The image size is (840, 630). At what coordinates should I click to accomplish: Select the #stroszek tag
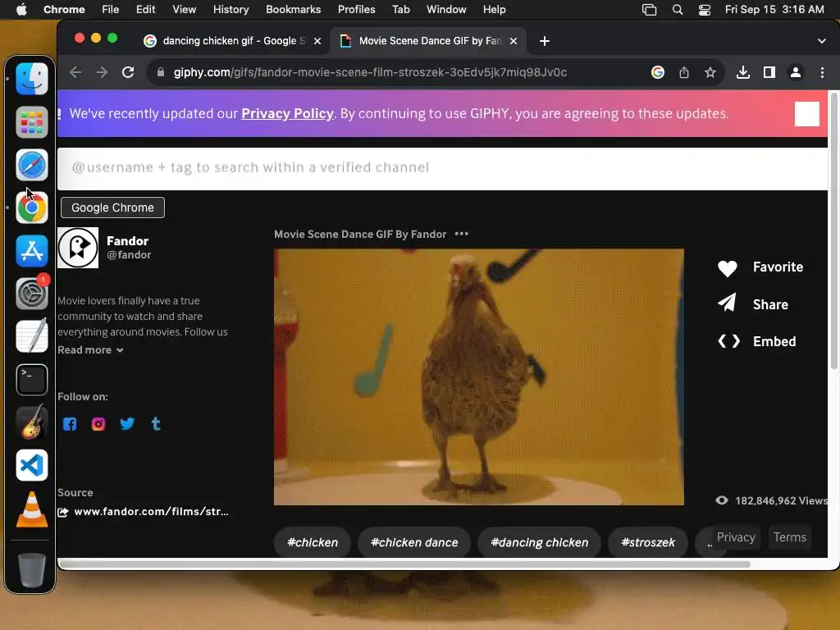(648, 542)
